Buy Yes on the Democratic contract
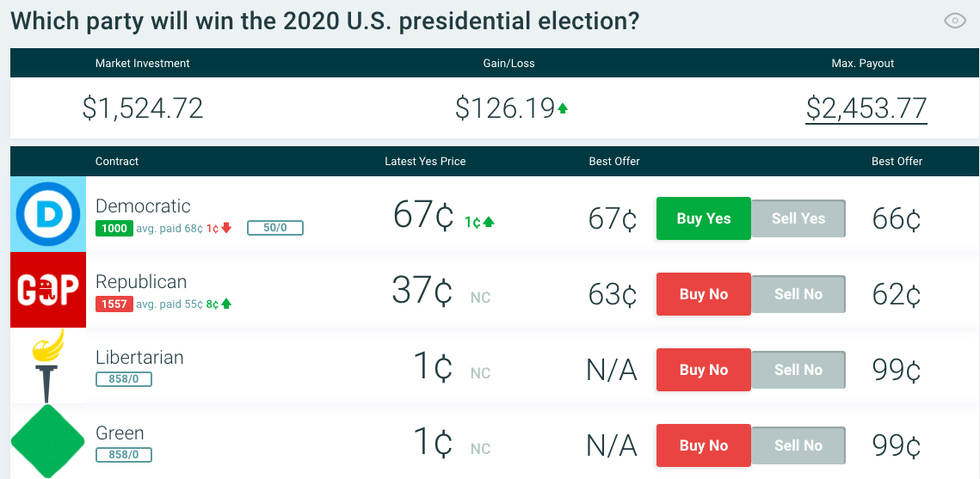Viewport: 980px width, 479px height. [x=703, y=218]
